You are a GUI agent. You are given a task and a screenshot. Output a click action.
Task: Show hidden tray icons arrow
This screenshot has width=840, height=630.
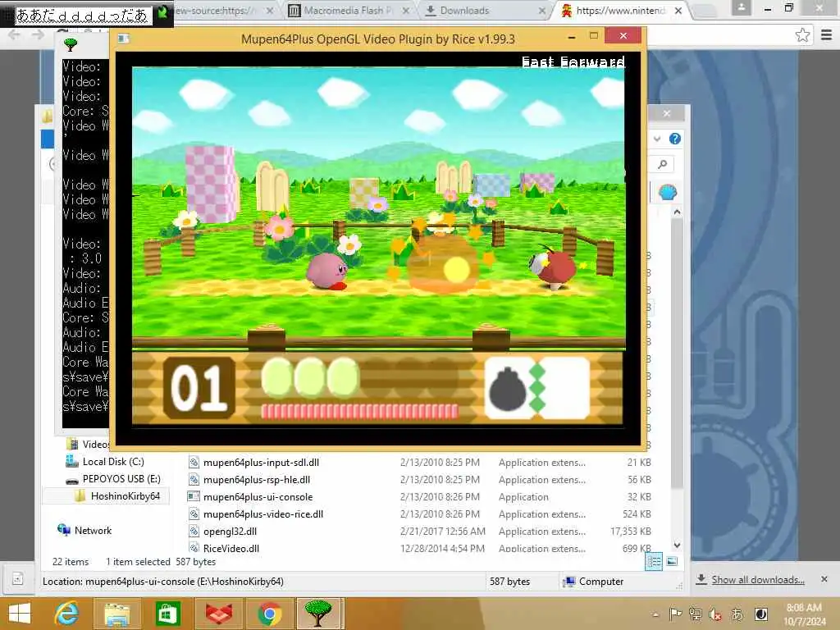(x=655, y=614)
